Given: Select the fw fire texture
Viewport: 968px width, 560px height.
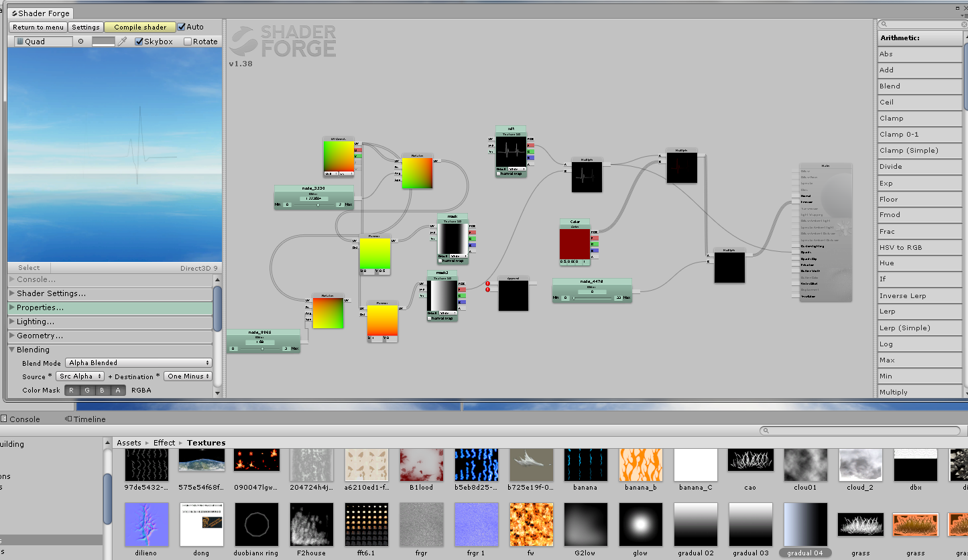Looking at the screenshot, I should (531, 524).
